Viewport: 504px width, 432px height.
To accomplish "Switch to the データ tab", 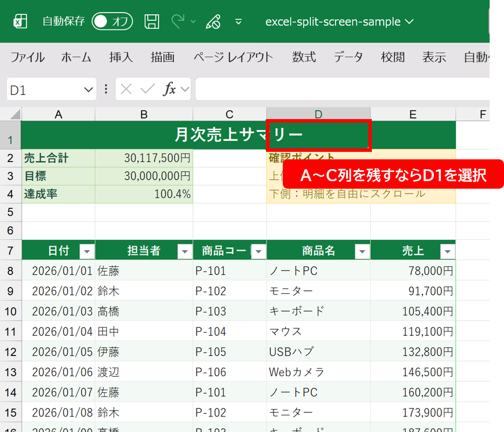I will [x=348, y=58].
